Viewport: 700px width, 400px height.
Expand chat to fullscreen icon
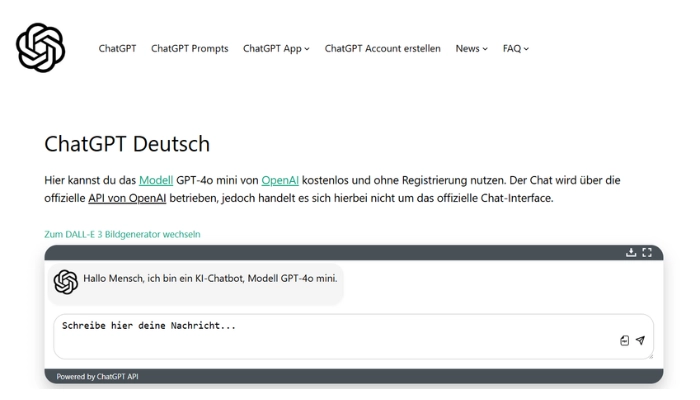647,253
